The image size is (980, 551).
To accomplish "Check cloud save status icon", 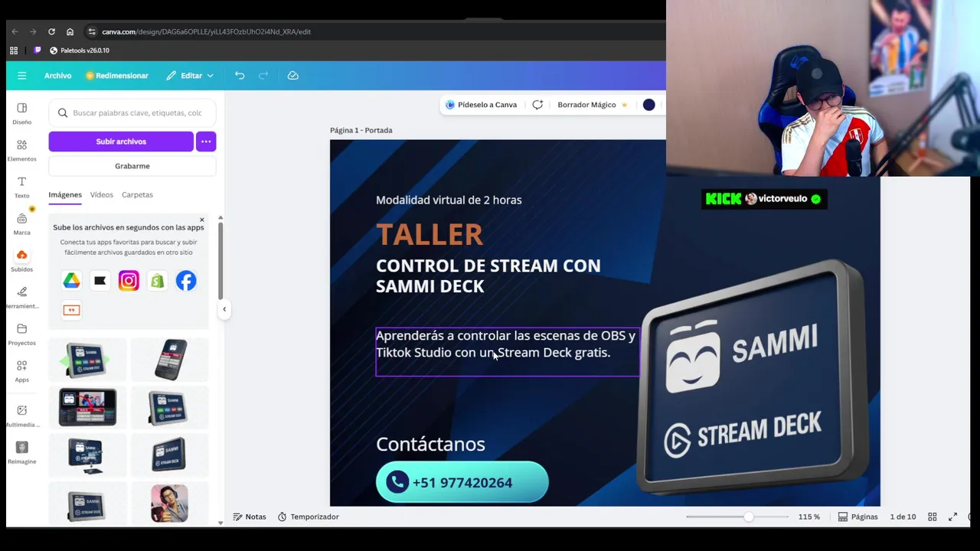I will pos(292,76).
